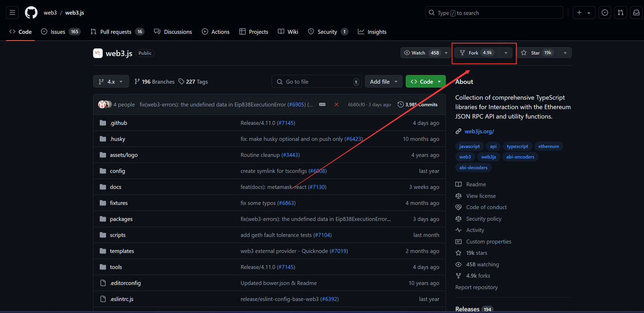The image size is (644, 313).
Task: Expand the create new caret dropdown
Action: click(x=589, y=13)
